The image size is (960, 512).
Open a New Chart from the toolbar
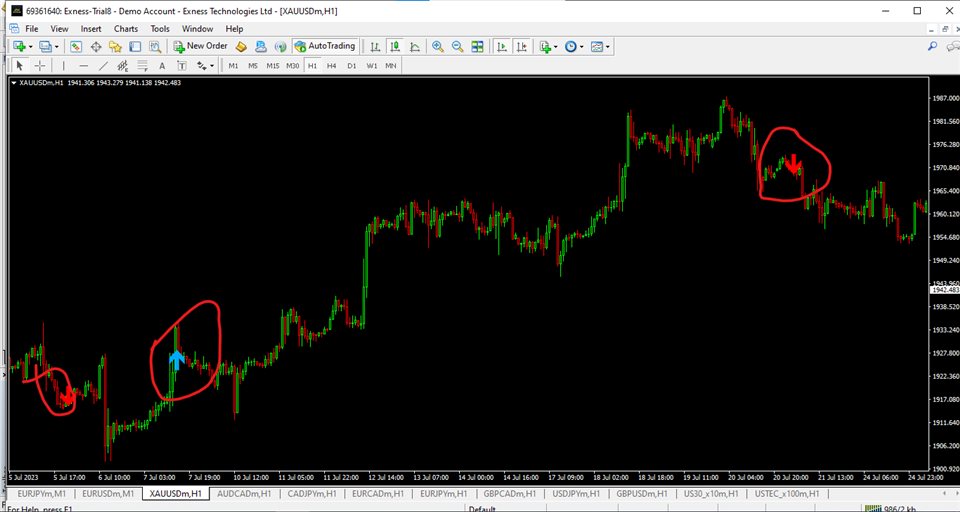point(19,47)
